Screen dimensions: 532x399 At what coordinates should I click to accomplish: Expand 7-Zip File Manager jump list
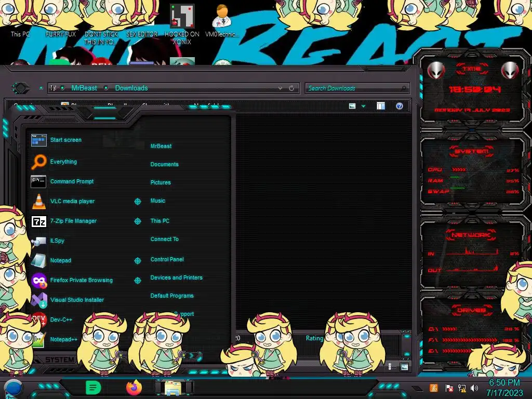(x=137, y=221)
